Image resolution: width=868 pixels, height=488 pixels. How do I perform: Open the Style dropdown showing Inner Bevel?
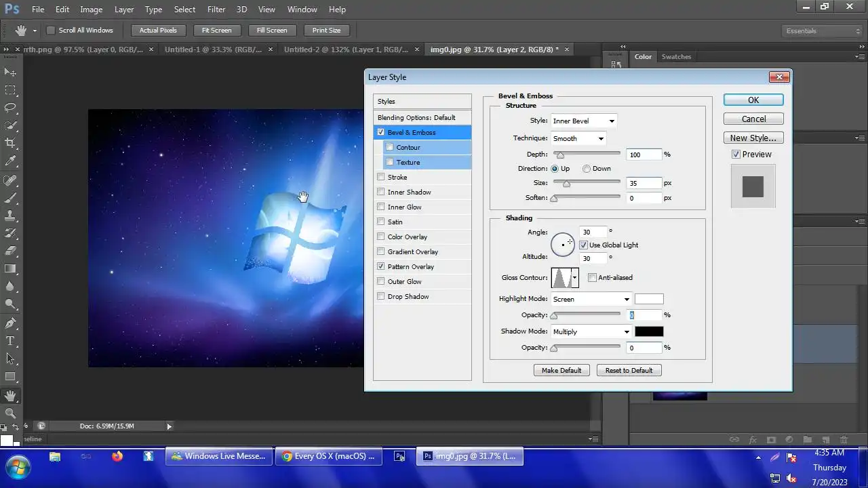click(583, 121)
